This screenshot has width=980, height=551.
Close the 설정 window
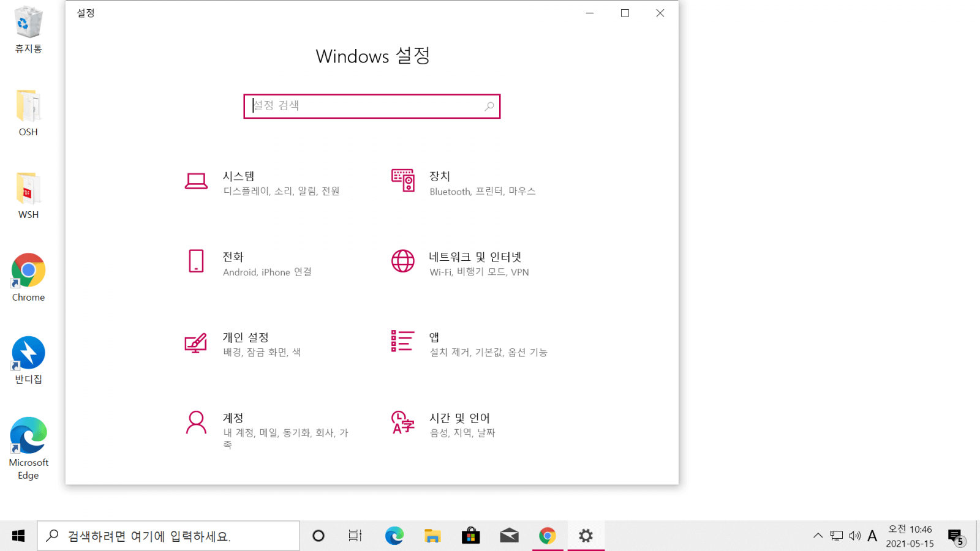pyautogui.click(x=660, y=13)
